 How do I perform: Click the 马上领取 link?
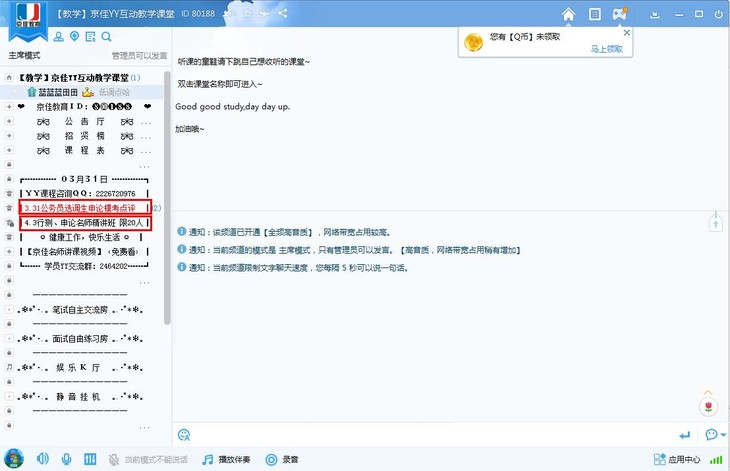click(606, 49)
